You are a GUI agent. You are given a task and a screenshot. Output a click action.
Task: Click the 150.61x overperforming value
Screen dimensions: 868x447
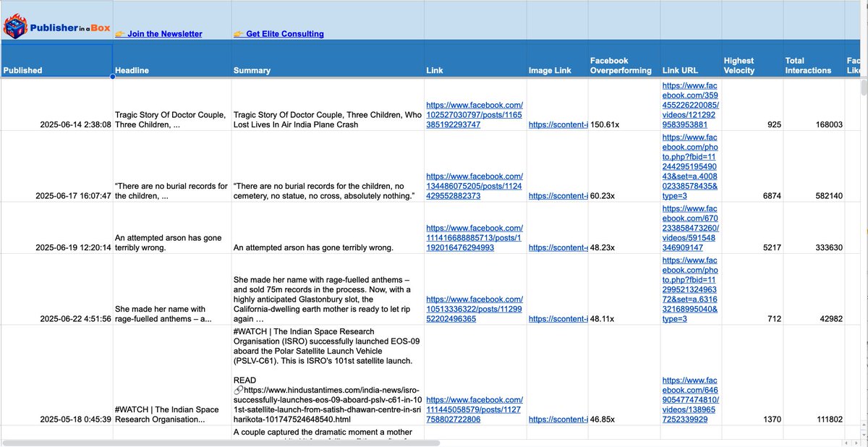607,124
